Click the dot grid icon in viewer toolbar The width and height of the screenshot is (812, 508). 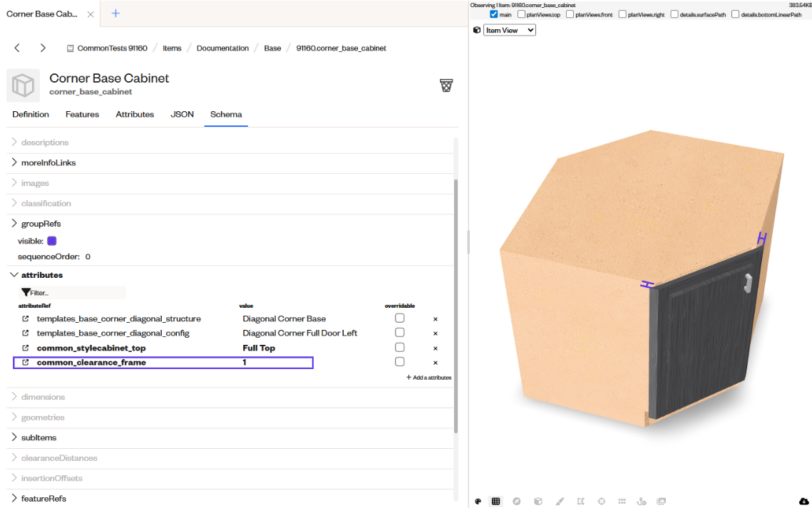tap(622, 502)
